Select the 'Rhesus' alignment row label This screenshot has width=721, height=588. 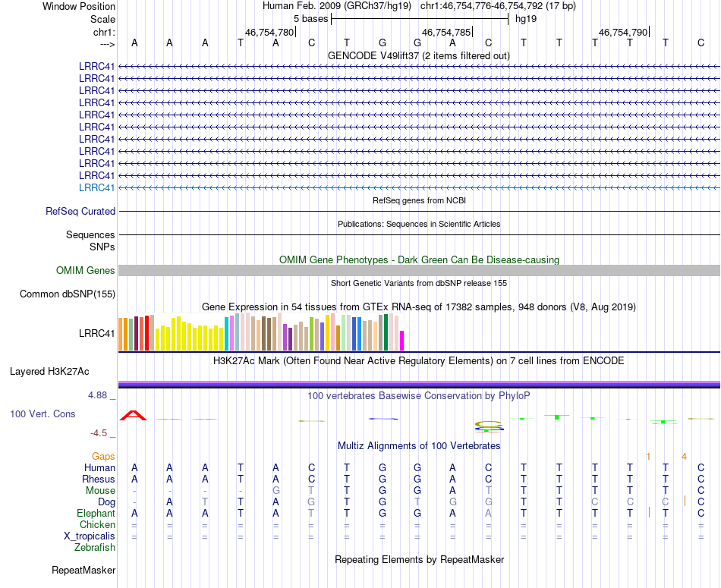(99, 479)
